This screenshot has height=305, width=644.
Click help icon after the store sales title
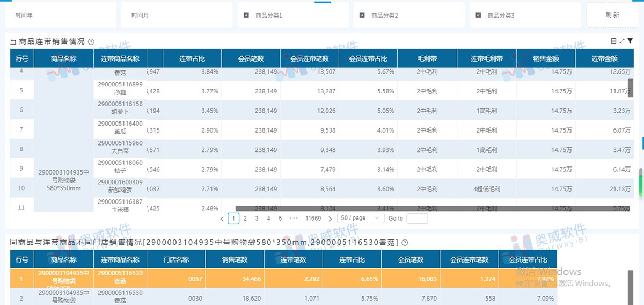tap(405, 243)
